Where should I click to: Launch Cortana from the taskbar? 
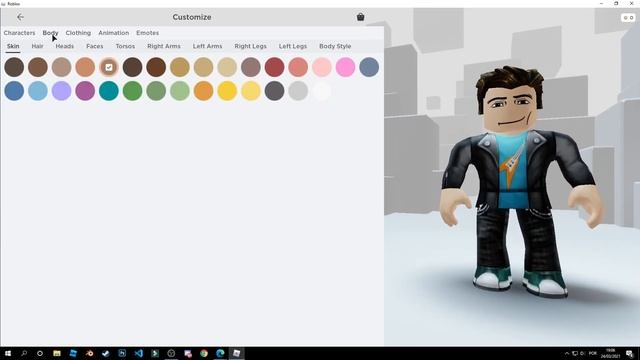40,353
